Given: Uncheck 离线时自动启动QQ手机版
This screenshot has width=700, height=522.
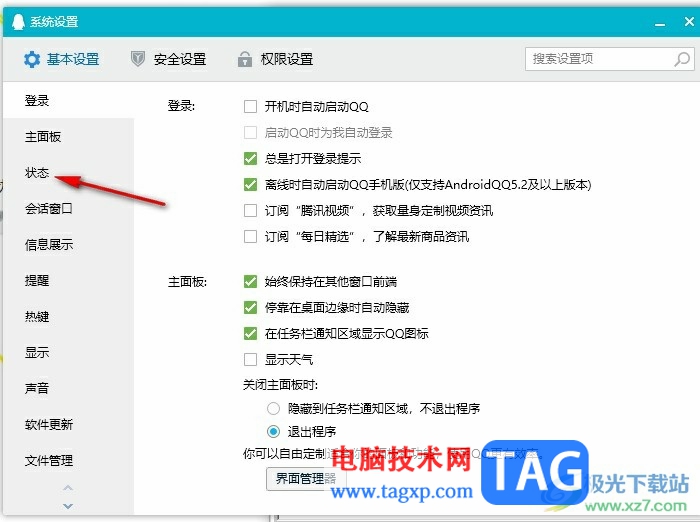Looking at the screenshot, I should pos(250,184).
